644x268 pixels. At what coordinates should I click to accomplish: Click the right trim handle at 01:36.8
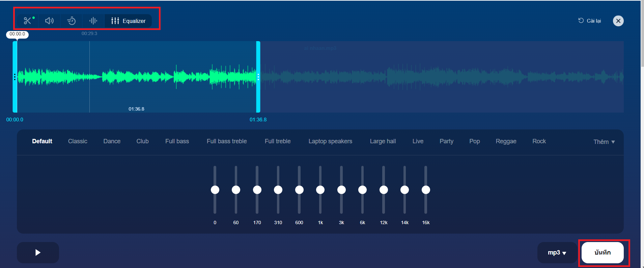click(x=258, y=77)
